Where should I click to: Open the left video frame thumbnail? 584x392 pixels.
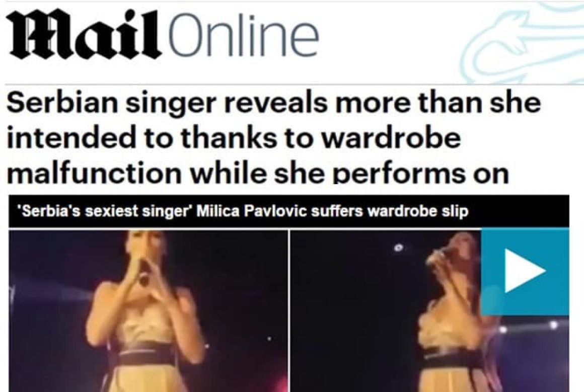click(148, 311)
